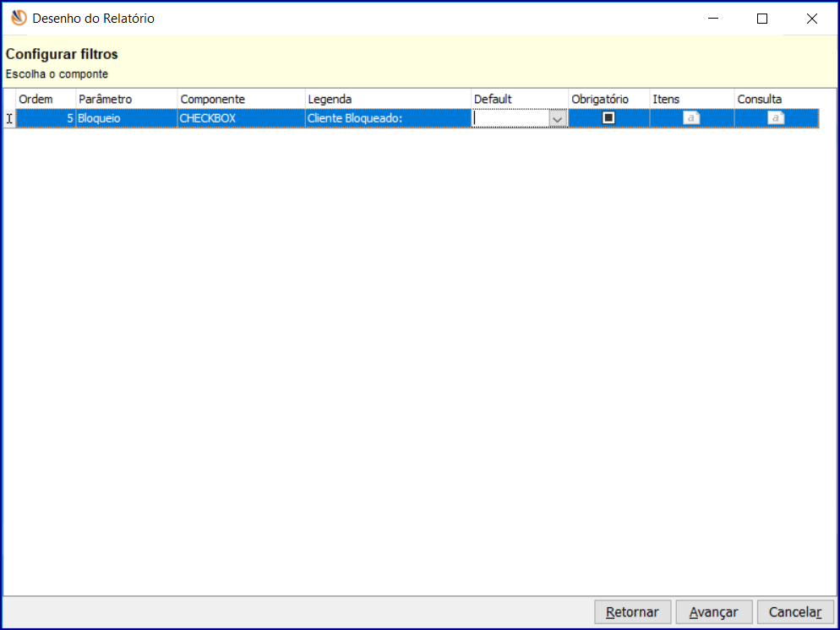Click the Default column header
The width and height of the screenshot is (840, 630).
point(520,99)
